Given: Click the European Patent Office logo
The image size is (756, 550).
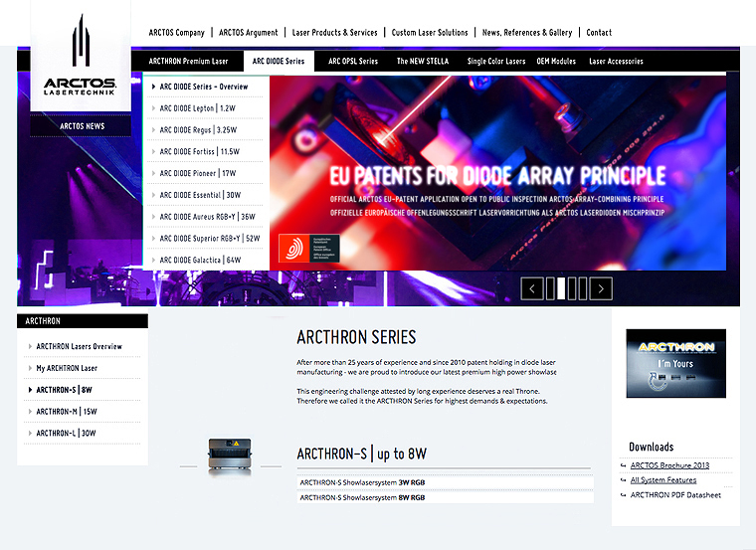Looking at the screenshot, I should click(308, 248).
